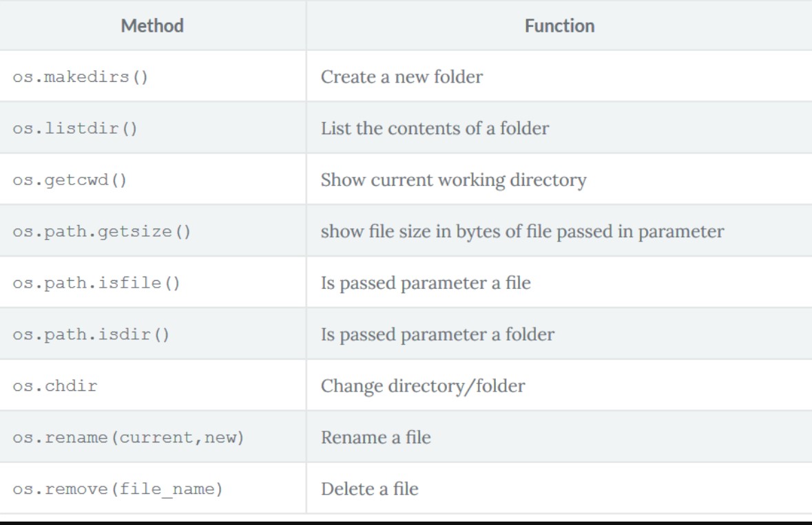Click the os.chdir method cell
This screenshot has width=812, height=525.
(55, 386)
